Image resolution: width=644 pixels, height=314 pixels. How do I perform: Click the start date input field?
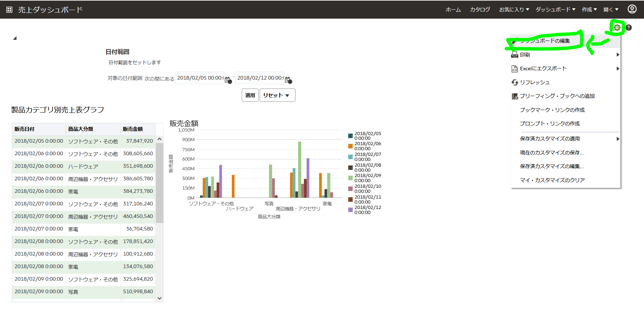pos(200,78)
